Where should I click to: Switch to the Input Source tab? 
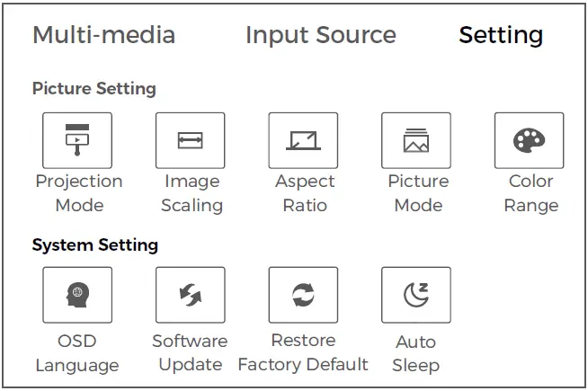click(x=320, y=36)
